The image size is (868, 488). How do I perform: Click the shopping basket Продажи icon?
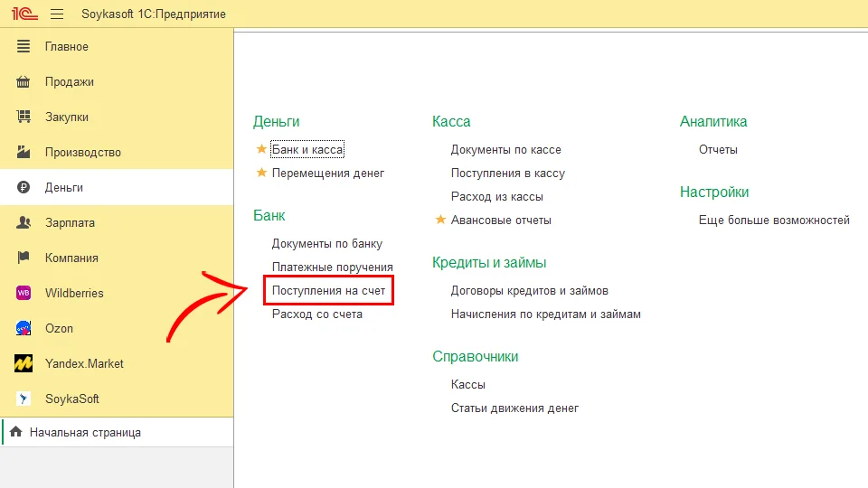24,82
